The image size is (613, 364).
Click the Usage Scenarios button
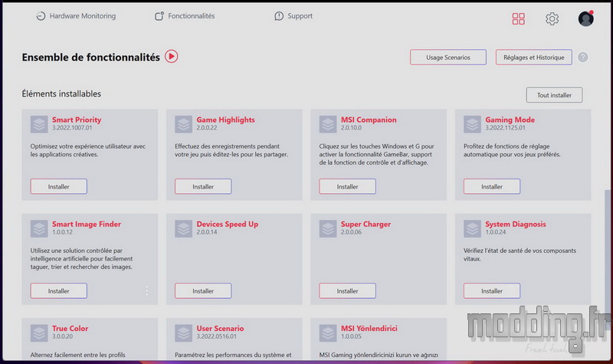[448, 57]
